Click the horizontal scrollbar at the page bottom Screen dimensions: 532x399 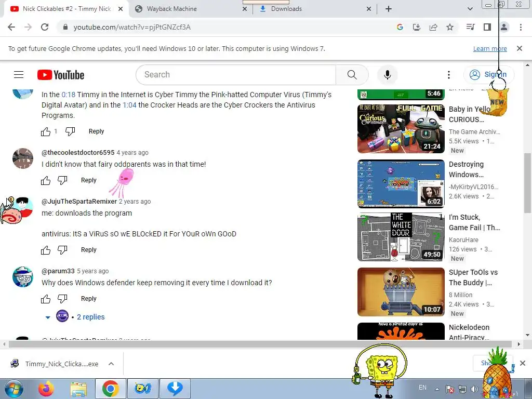(260, 344)
